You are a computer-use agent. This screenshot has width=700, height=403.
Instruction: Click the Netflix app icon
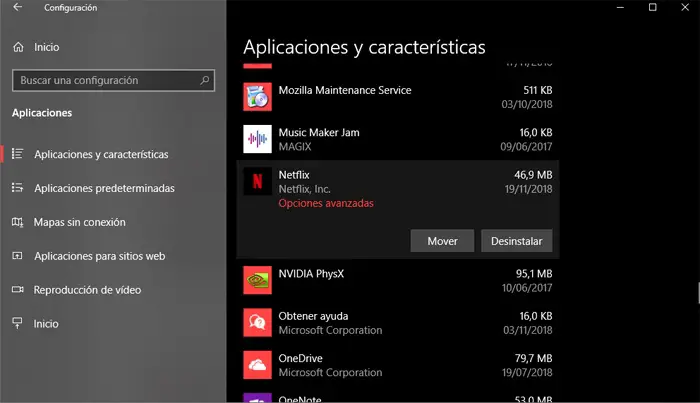click(x=257, y=181)
